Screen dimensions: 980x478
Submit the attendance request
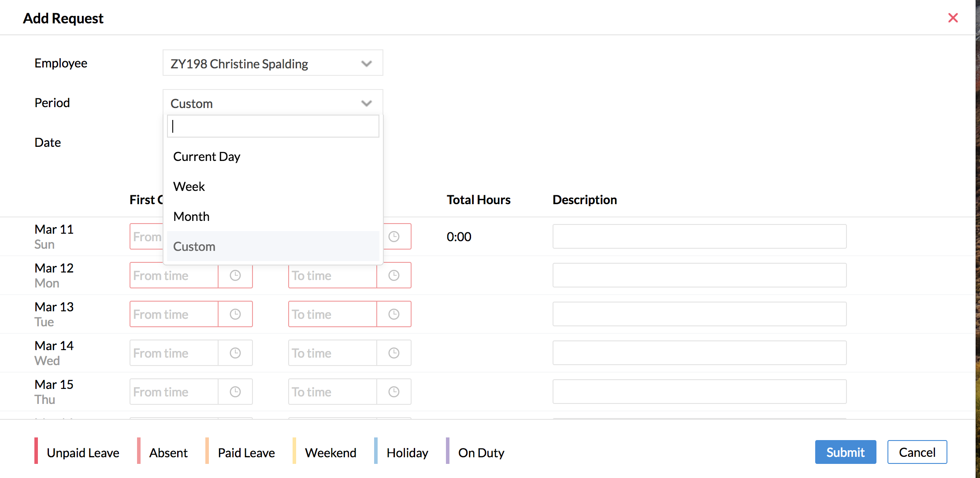845,452
